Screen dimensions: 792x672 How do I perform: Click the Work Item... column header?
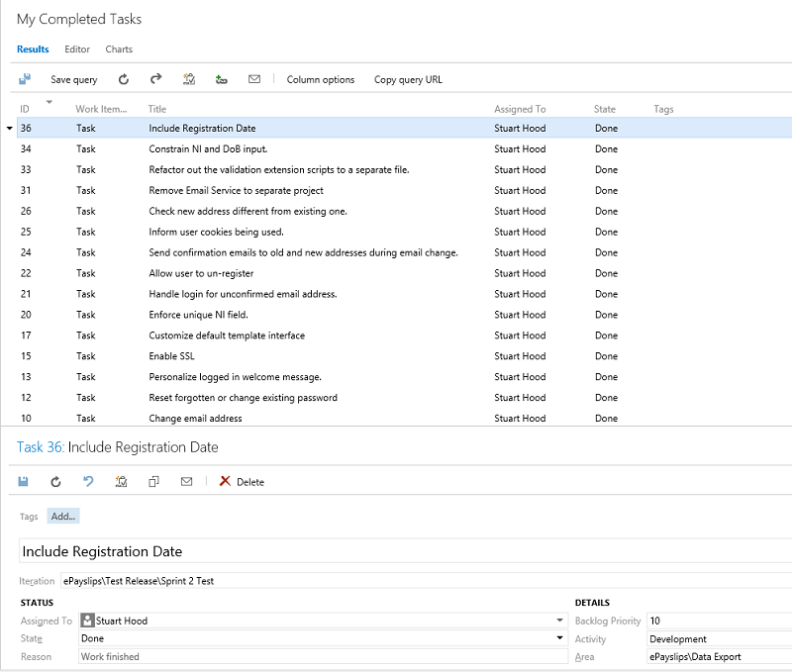(x=101, y=109)
